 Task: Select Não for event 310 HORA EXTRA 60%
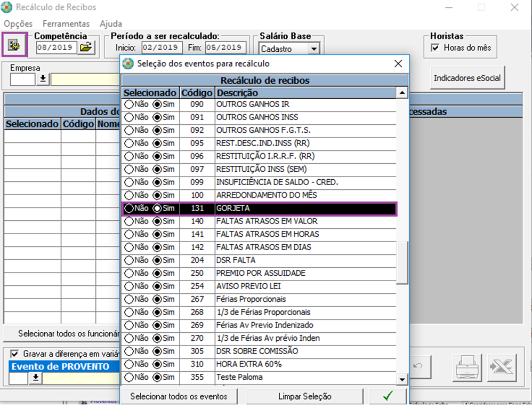coord(129,364)
